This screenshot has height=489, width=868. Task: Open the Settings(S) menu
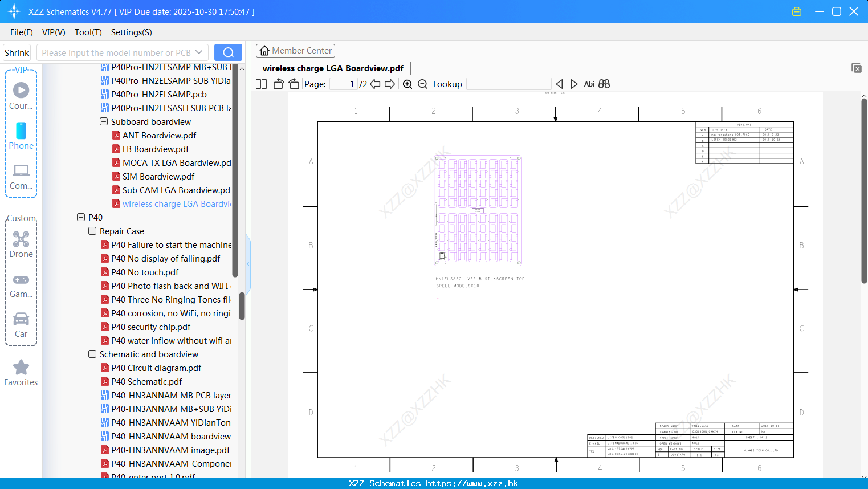tap(132, 32)
